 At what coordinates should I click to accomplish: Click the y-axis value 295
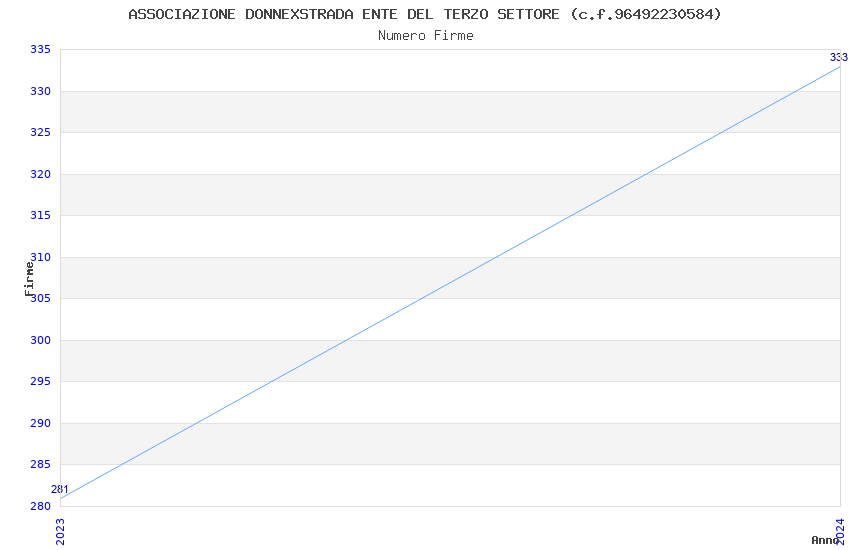(40, 381)
